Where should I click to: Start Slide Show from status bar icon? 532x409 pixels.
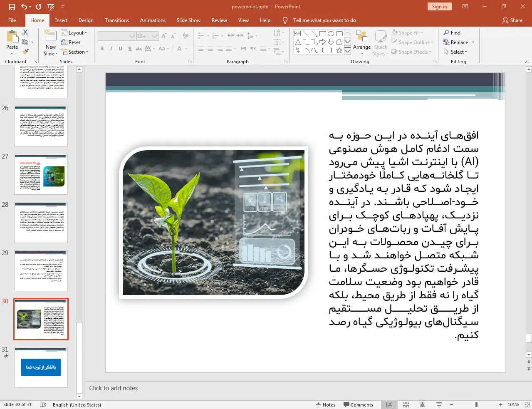[x=439, y=404]
